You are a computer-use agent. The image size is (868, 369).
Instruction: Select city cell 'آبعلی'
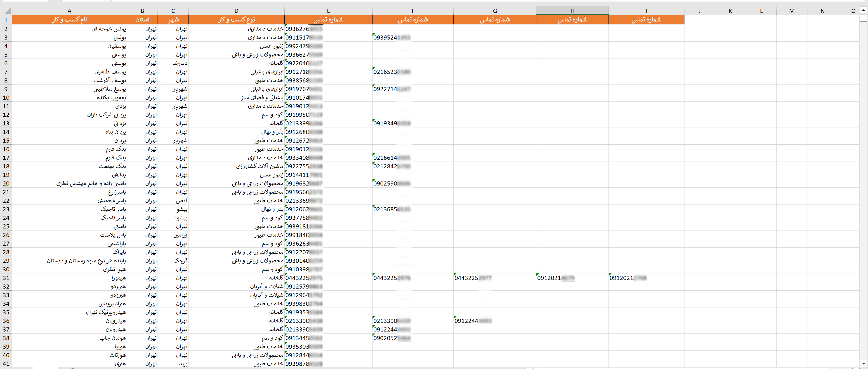click(x=173, y=200)
